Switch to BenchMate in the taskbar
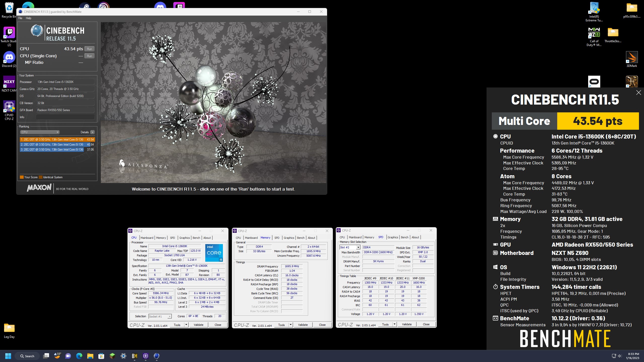 coord(135,356)
